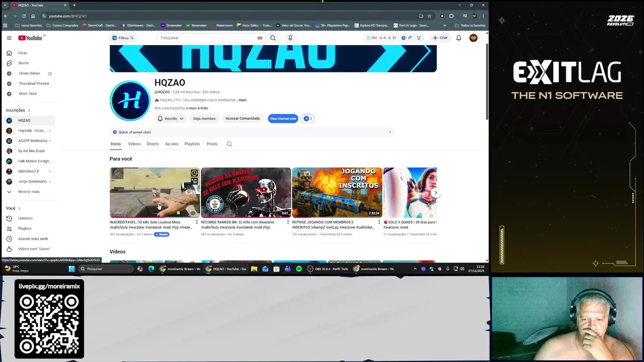Screen dimensions: 644x362
Task: Open notifications bell in YouTube header
Action: [x=458, y=38]
